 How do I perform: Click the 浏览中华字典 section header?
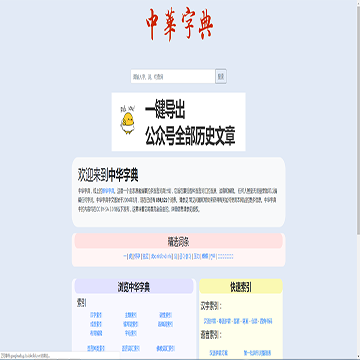tap(134, 286)
